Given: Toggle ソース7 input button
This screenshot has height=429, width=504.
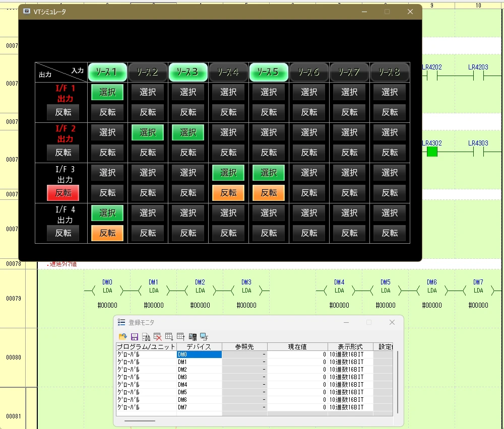Looking at the screenshot, I should [x=349, y=72].
